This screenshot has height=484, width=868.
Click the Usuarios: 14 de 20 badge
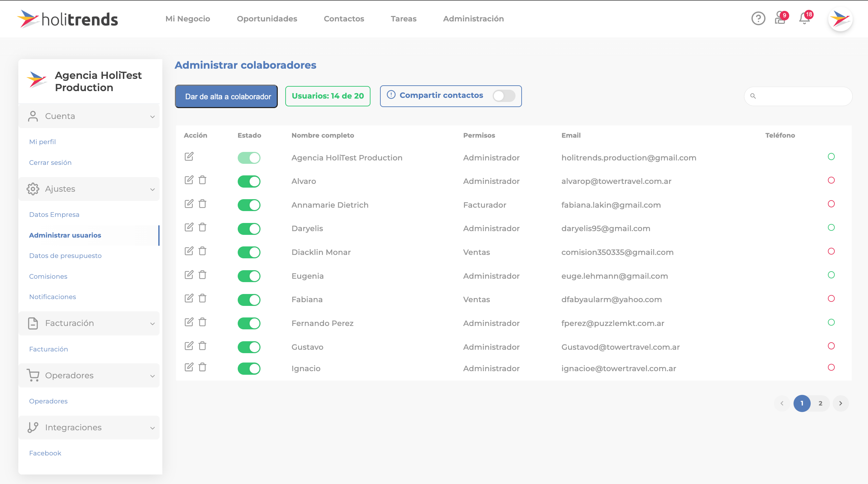[328, 96]
